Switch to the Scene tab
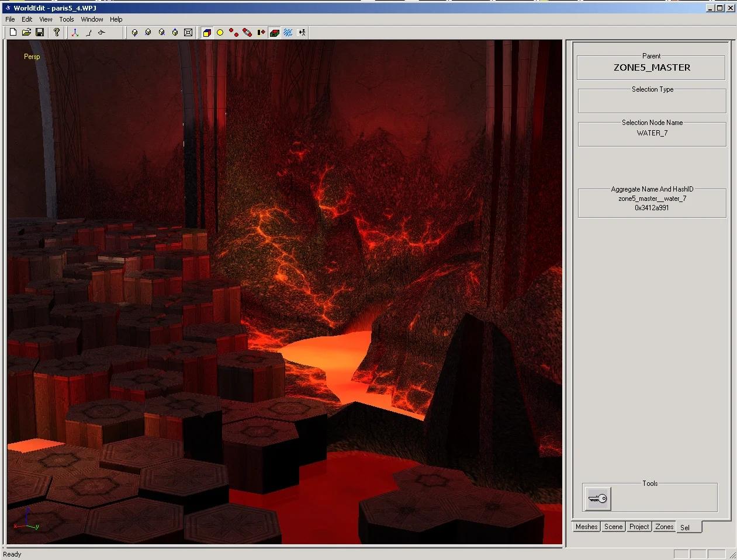Screen dimensions: 737x560 point(613,526)
